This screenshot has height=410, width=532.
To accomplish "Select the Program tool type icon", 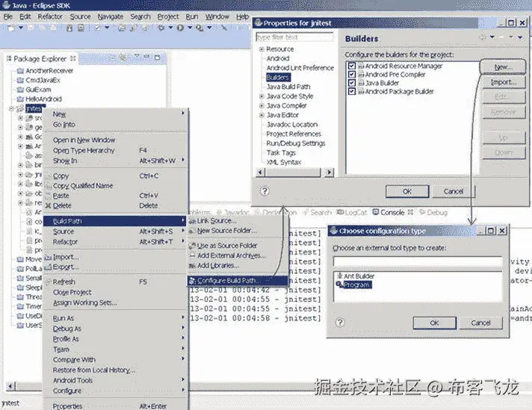I will (339, 285).
